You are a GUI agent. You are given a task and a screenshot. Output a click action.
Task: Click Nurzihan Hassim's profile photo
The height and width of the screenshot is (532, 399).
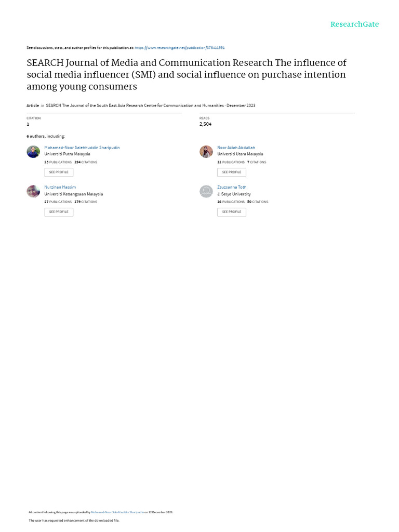33,191
